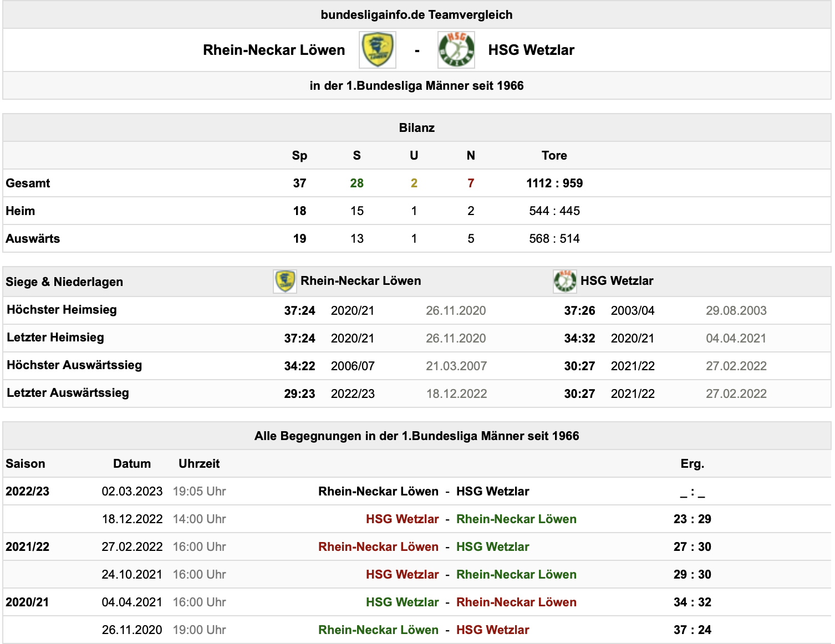Click the Letzter Heimsieg row label
835x644 pixels.
coord(55,338)
